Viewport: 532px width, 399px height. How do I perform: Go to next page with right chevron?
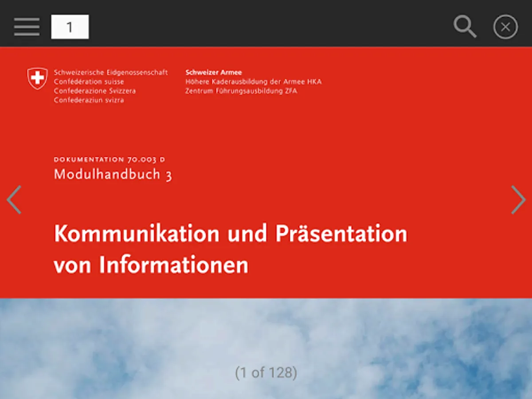[x=518, y=200]
